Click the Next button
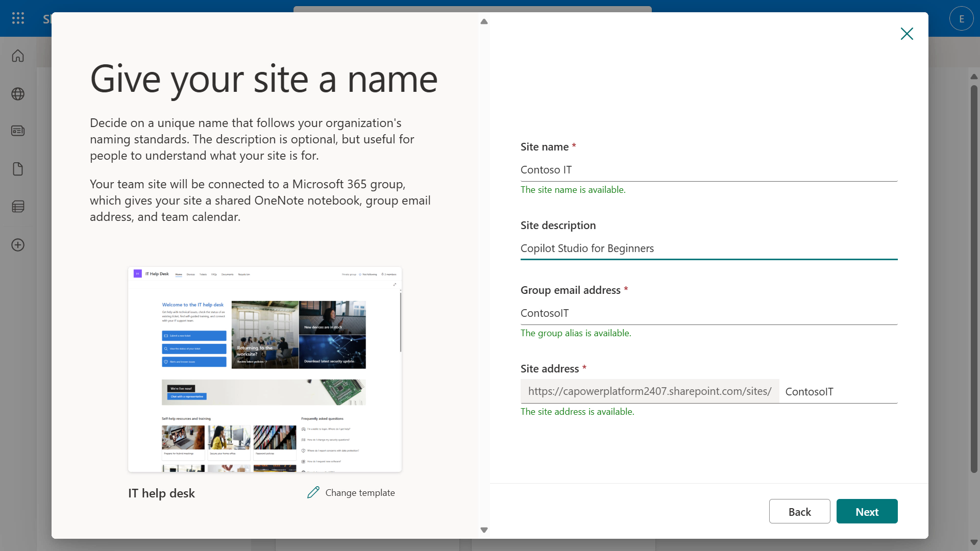 point(867,512)
